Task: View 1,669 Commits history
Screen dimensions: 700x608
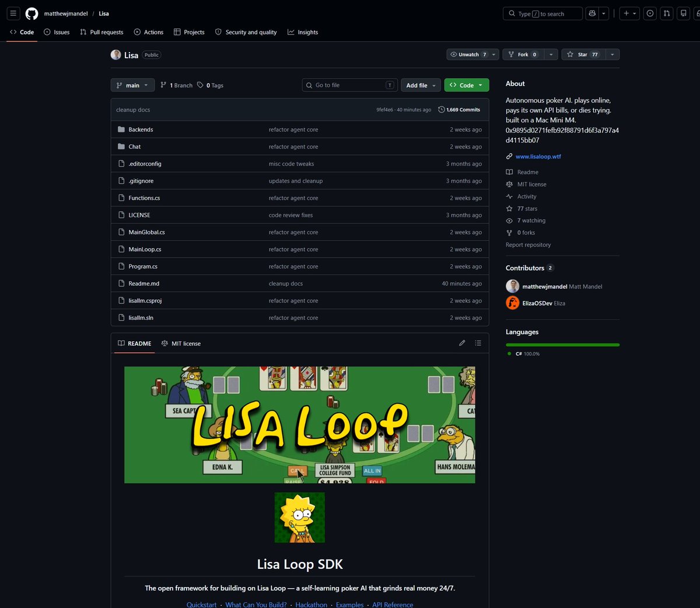Action: tap(459, 110)
